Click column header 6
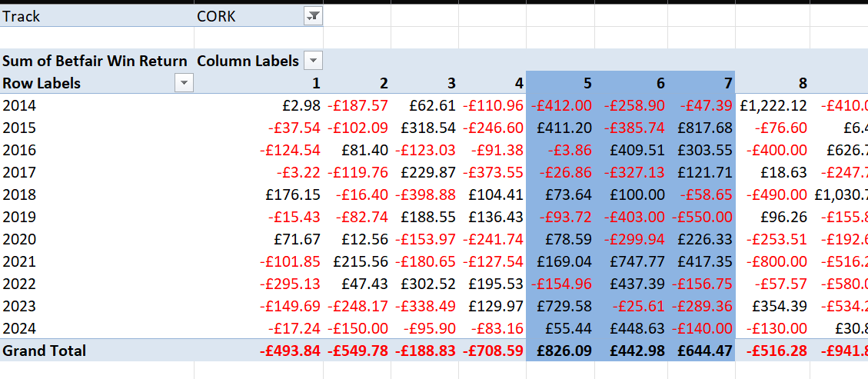This screenshot has height=379, width=868. click(x=631, y=83)
